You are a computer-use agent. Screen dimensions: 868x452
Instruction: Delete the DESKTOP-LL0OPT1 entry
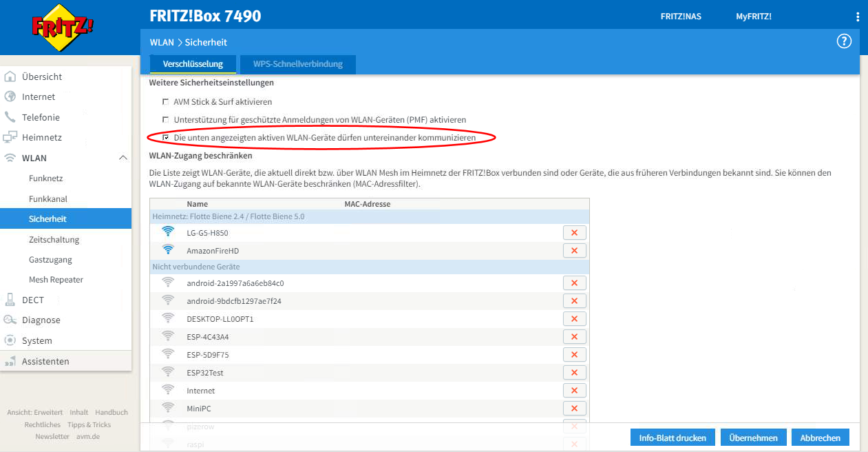[x=574, y=319]
